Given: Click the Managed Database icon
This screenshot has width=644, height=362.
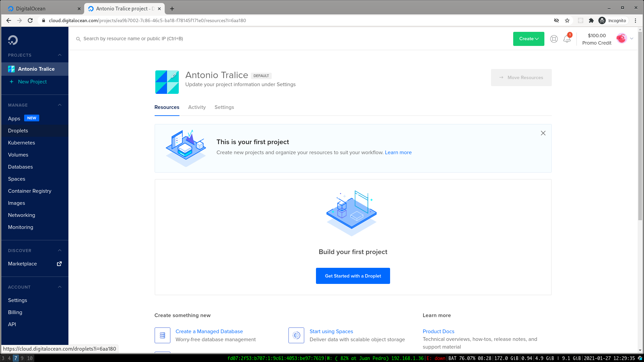Looking at the screenshot, I should tap(162, 335).
